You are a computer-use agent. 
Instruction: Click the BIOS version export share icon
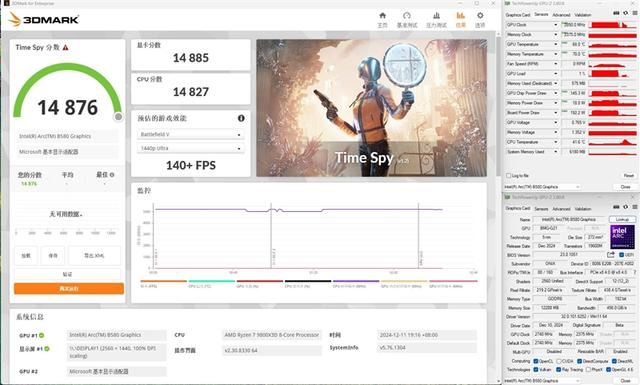[x=611, y=254]
